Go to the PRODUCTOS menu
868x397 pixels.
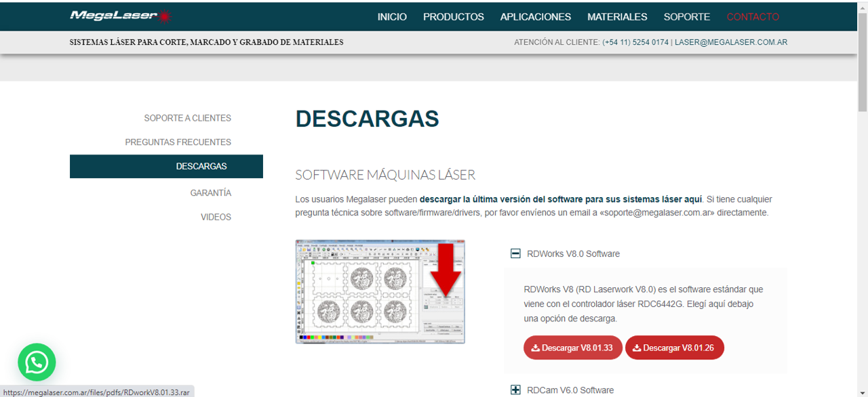[454, 17]
